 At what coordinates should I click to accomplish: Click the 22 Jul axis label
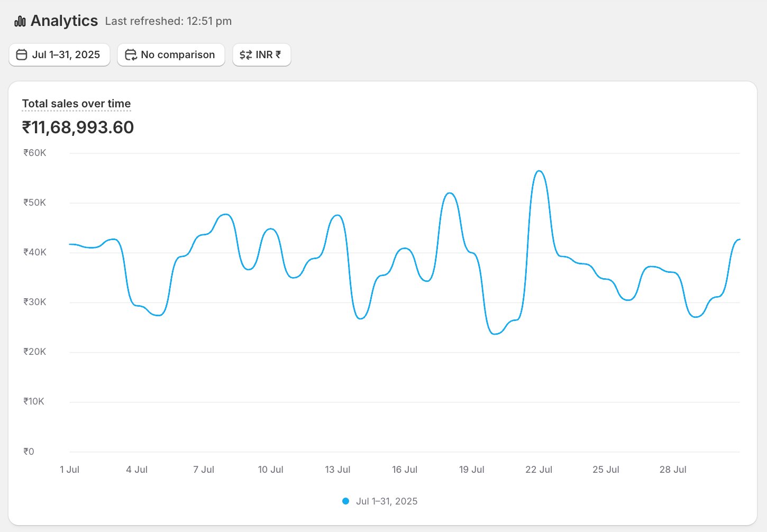tap(538, 470)
